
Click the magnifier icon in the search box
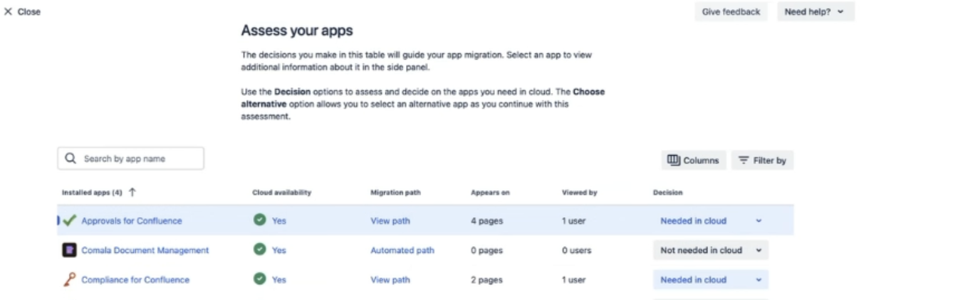pyautogui.click(x=71, y=159)
